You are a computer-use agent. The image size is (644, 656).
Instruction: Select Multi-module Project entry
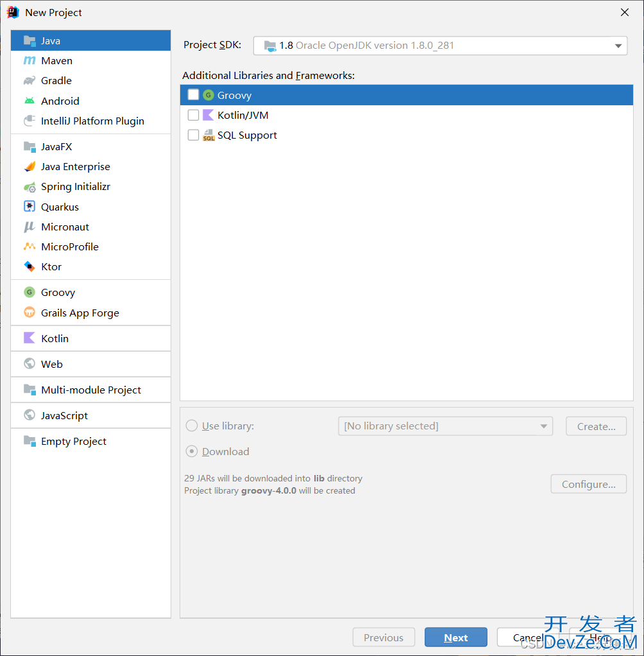coord(90,390)
